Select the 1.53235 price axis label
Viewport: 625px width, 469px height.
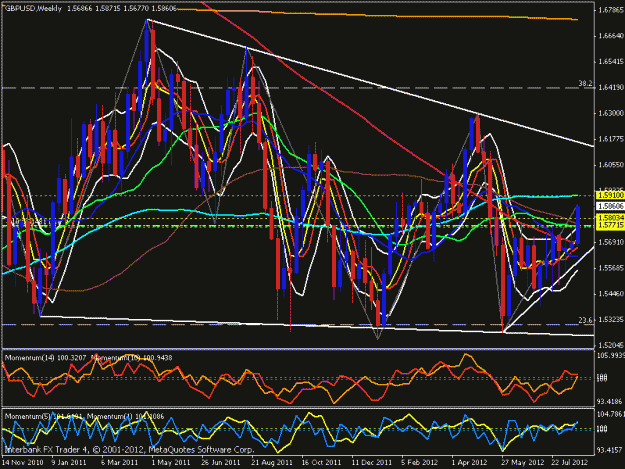pyautogui.click(x=611, y=319)
